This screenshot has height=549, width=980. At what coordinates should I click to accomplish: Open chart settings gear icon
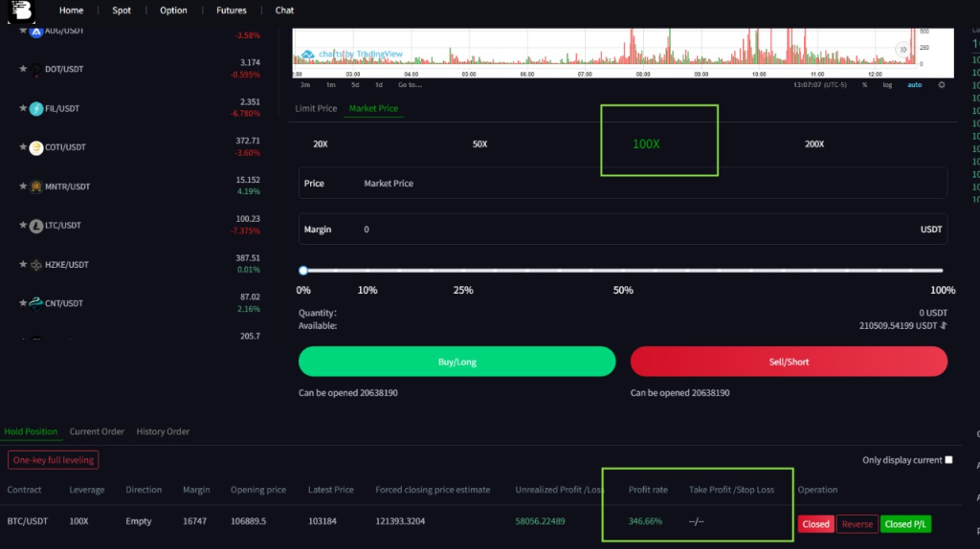pyautogui.click(x=941, y=85)
